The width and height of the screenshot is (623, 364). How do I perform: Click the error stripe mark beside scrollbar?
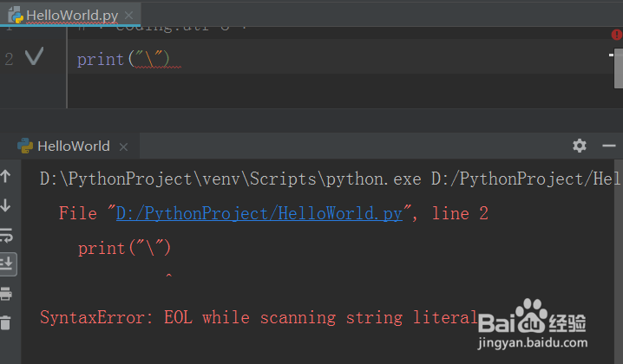point(612,55)
